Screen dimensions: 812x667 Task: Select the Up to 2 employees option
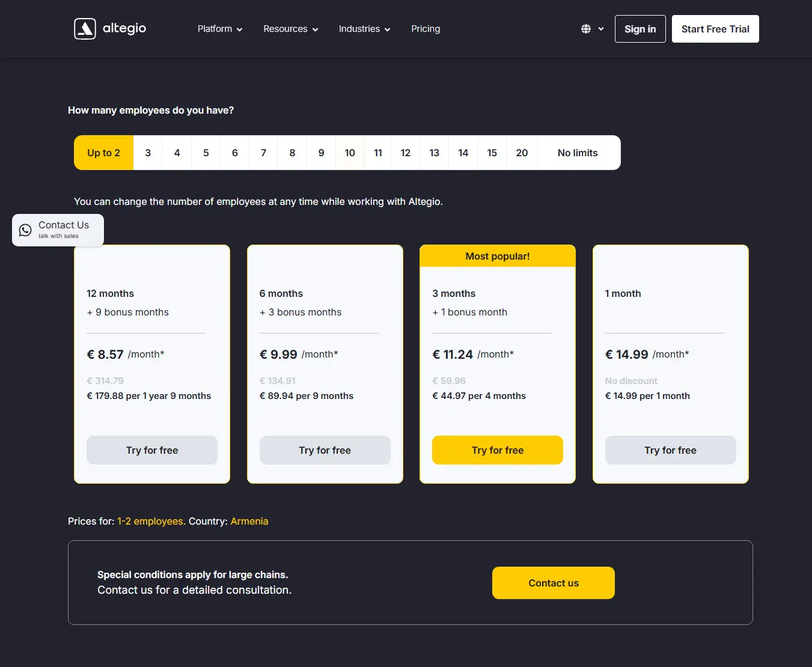point(103,153)
